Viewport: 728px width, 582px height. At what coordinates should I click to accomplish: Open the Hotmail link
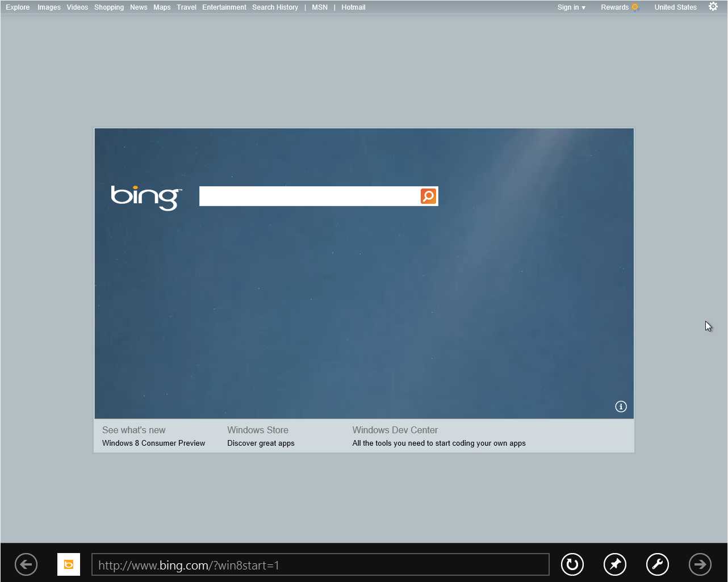pos(353,7)
